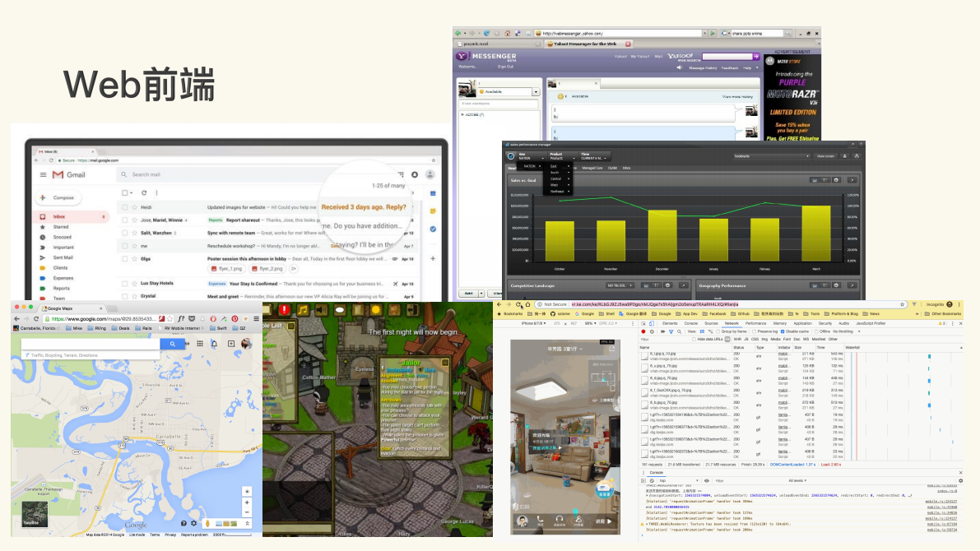Enable the Offline checkbox in DevTools
This screenshot has height=551, width=980.
[x=817, y=331]
